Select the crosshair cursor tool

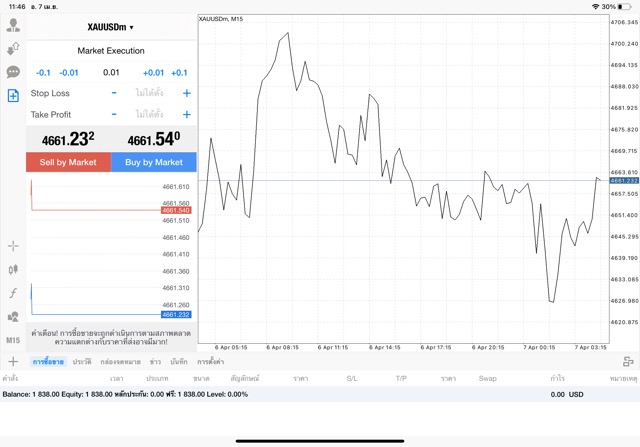pos(13,246)
